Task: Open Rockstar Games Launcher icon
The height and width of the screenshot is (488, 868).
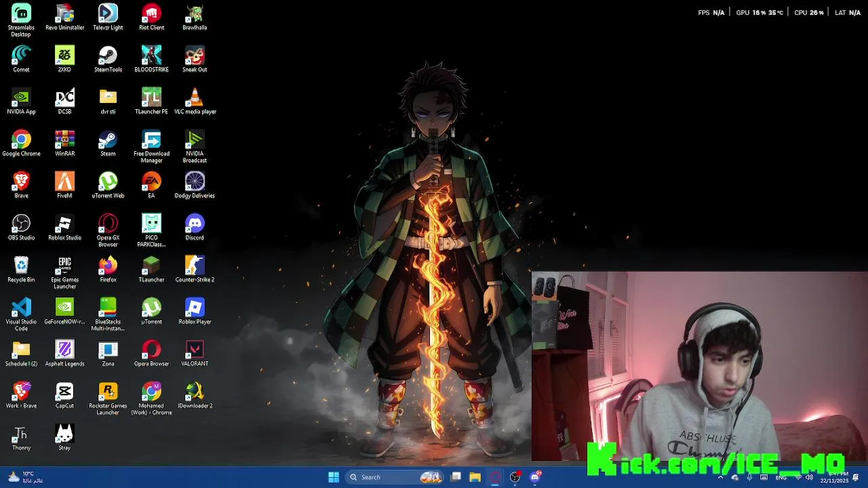Action: pos(108,399)
